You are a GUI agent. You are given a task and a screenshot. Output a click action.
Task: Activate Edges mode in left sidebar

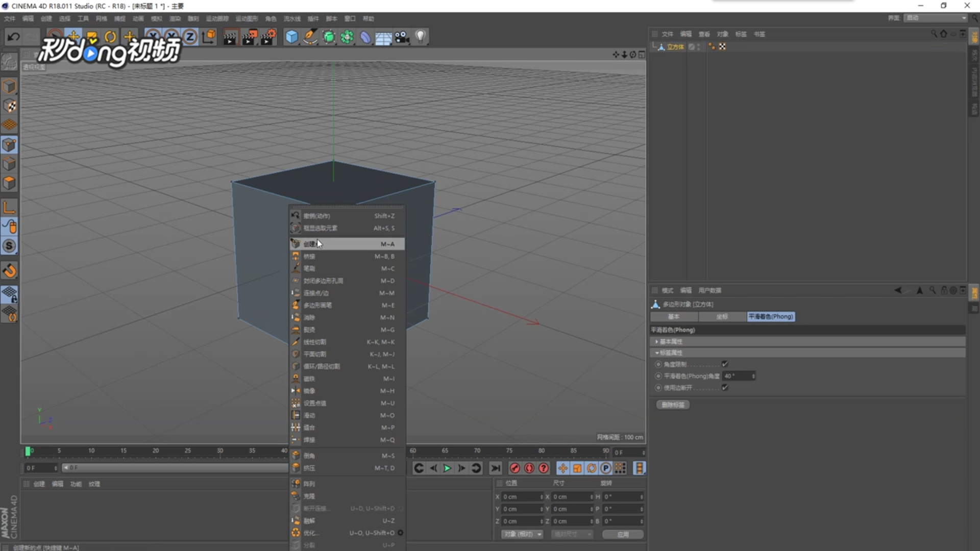point(9,164)
